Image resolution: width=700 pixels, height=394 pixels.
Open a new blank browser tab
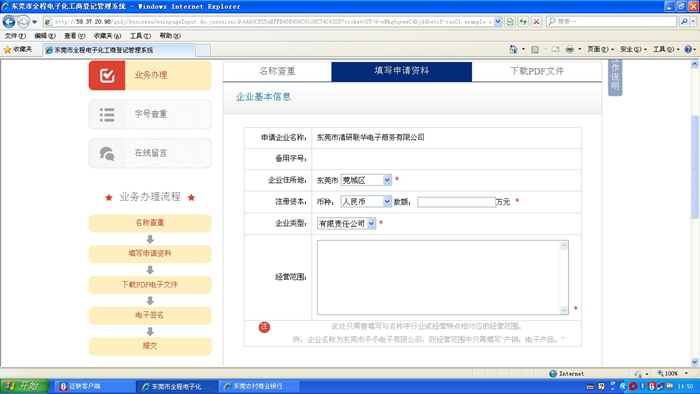click(x=203, y=50)
